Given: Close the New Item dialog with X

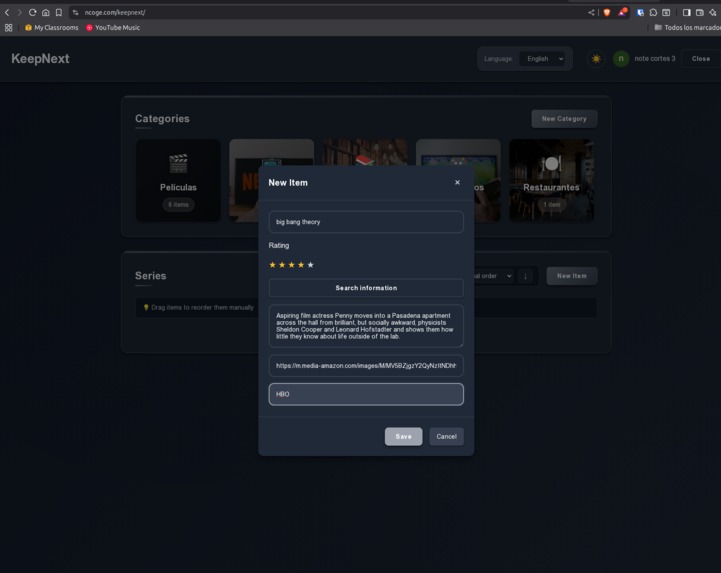Looking at the screenshot, I should 457,183.
